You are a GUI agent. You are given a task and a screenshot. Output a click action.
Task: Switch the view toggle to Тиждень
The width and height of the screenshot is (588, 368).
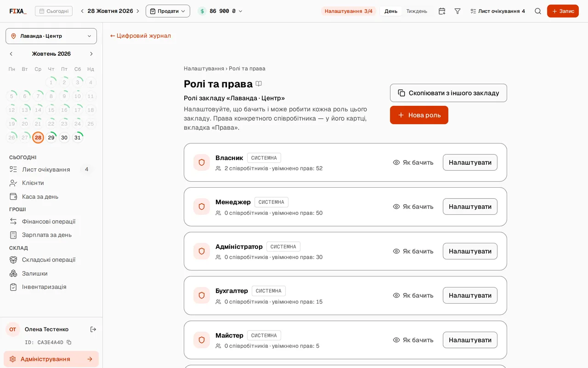[417, 11]
